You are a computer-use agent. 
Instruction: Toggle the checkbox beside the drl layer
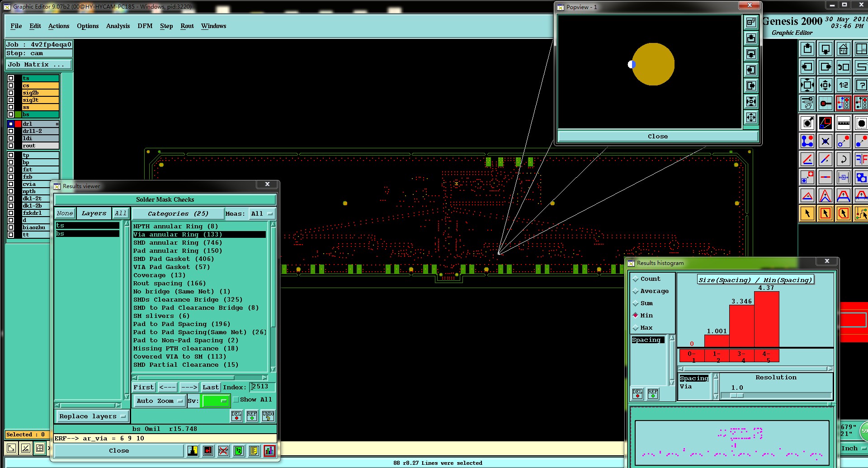(11, 124)
